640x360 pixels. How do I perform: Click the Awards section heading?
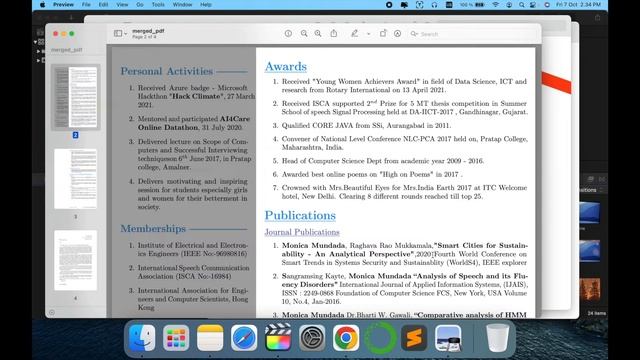tap(286, 66)
